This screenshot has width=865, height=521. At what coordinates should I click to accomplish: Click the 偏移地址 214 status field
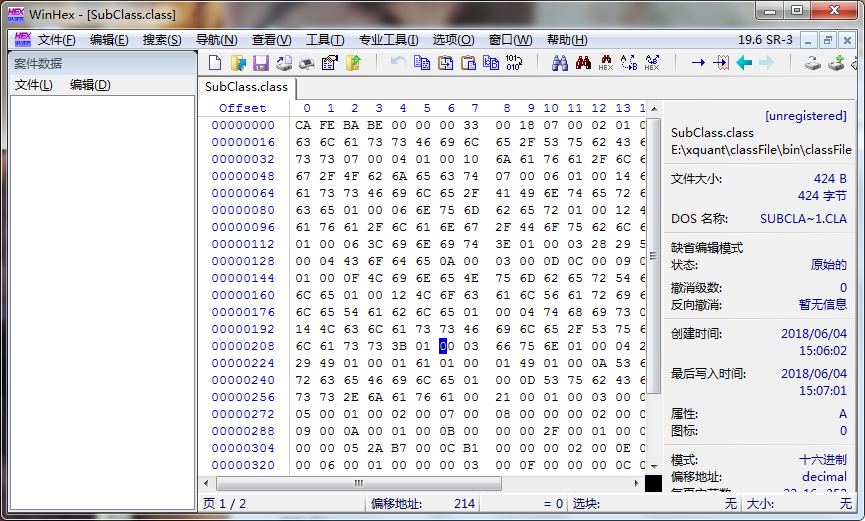click(423, 503)
